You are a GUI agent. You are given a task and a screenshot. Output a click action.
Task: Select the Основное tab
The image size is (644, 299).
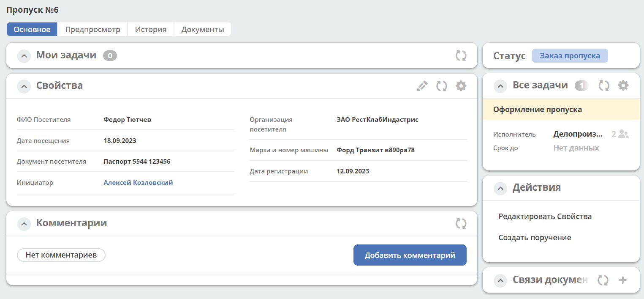[32, 30]
